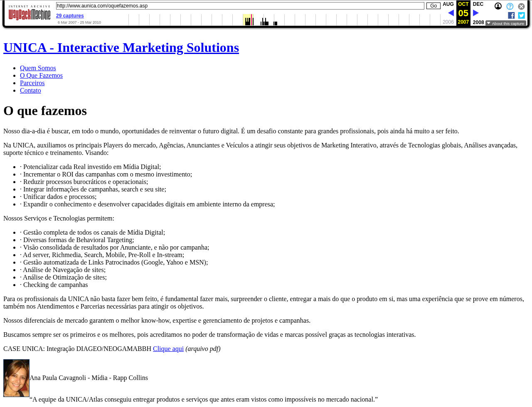Close the Wayback toolbar

pyautogui.click(x=521, y=6)
